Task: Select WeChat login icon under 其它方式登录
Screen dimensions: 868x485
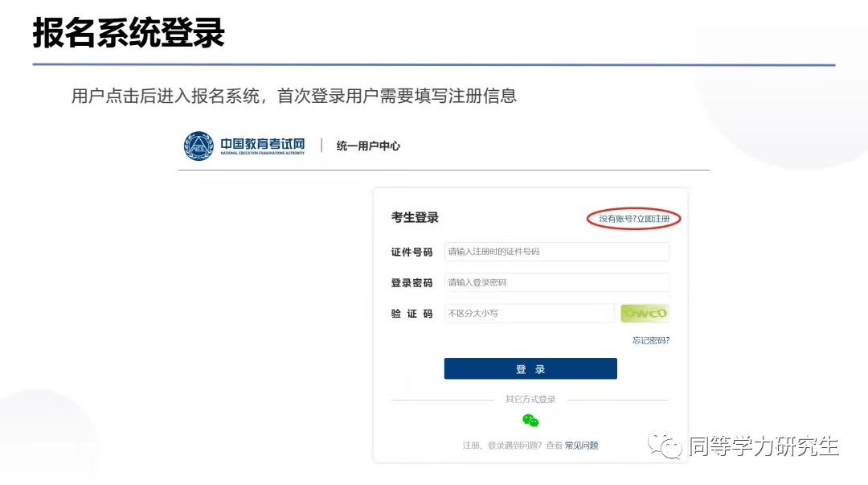Action: (x=530, y=421)
